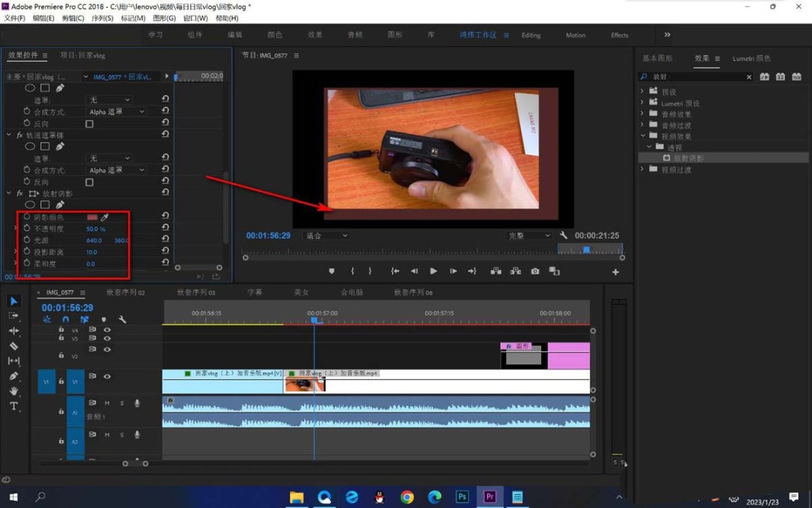
Task: Mute audio track A1 with M button
Action: coord(108,403)
